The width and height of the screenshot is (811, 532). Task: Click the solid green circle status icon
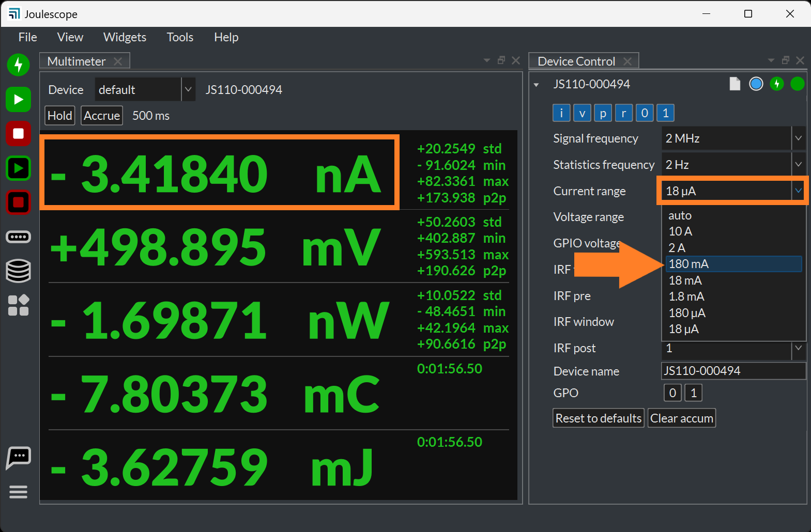pos(798,84)
